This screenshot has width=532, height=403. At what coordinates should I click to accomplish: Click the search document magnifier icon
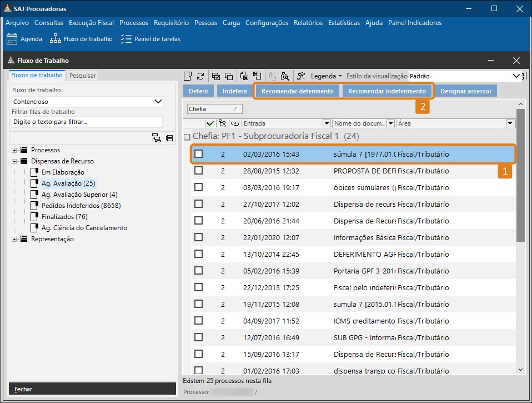285,76
